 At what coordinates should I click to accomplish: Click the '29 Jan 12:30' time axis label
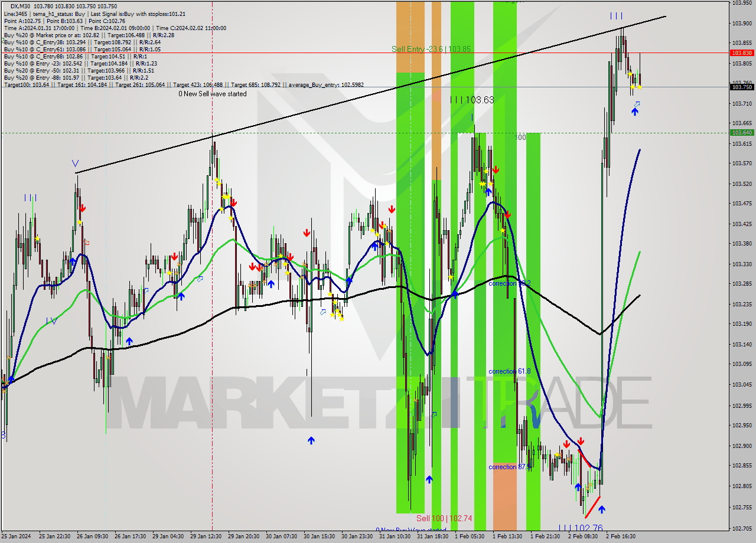[x=205, y=537]
